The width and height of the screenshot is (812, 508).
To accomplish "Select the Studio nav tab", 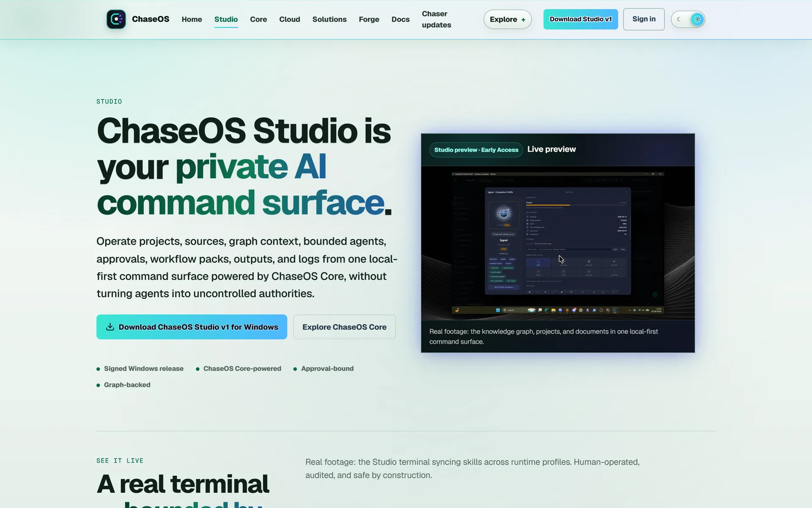I will click(x=226, y=19).
